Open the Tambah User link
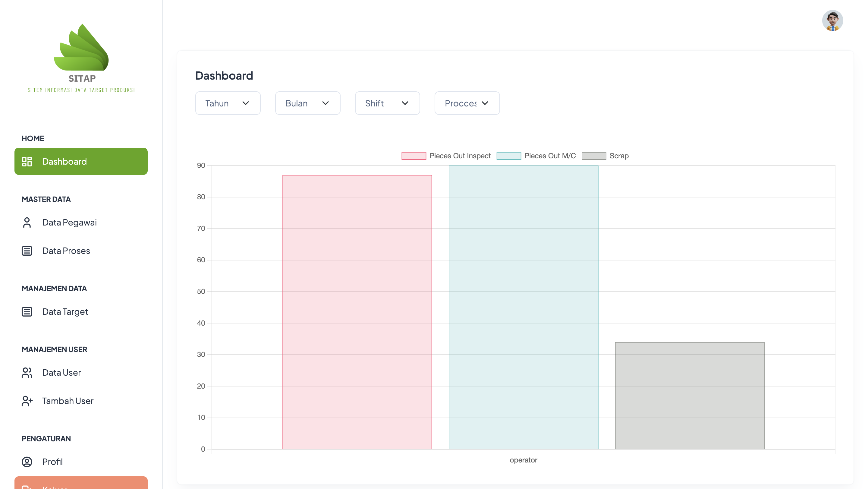The width and height of the screenshot is (868, 489). coord(68,401)
